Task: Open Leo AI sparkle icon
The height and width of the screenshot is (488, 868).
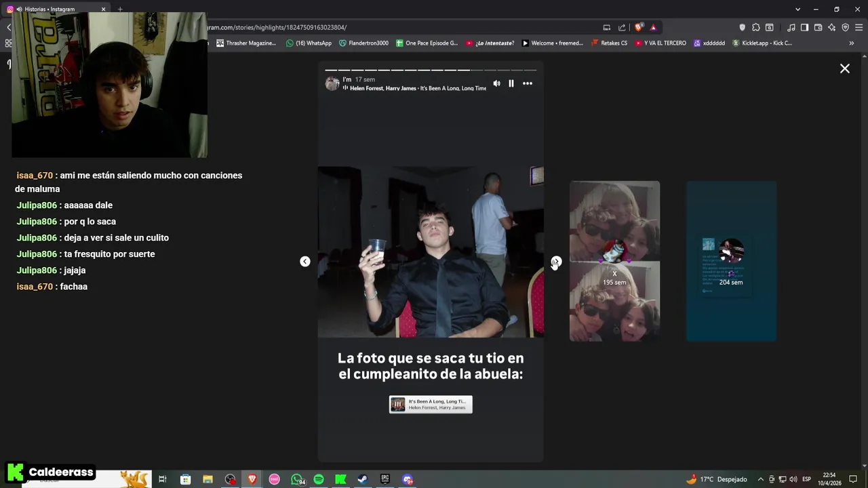Action: coord(831,28)
